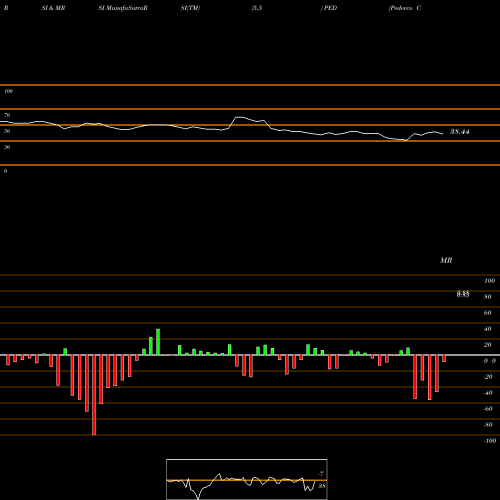Viewport: 500px width, 500px height.
Task: Click the -60 label on histogram axis
Action: click(x=488, y=409)
